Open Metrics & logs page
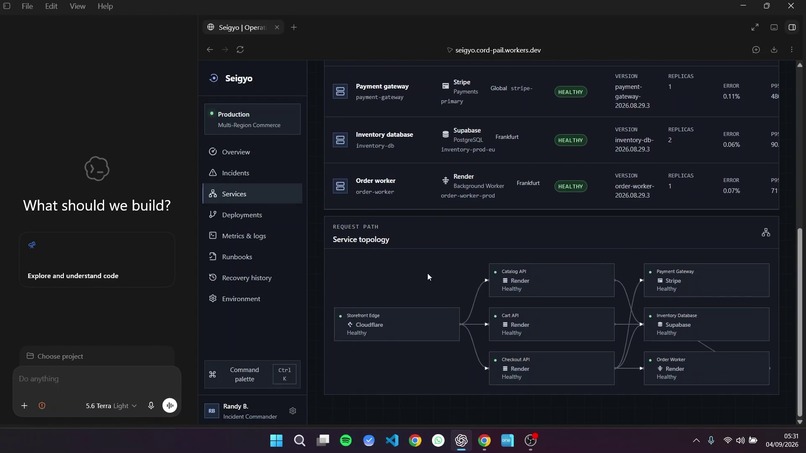806x453 pixels. pyautogui.click(x=252, y=235)
